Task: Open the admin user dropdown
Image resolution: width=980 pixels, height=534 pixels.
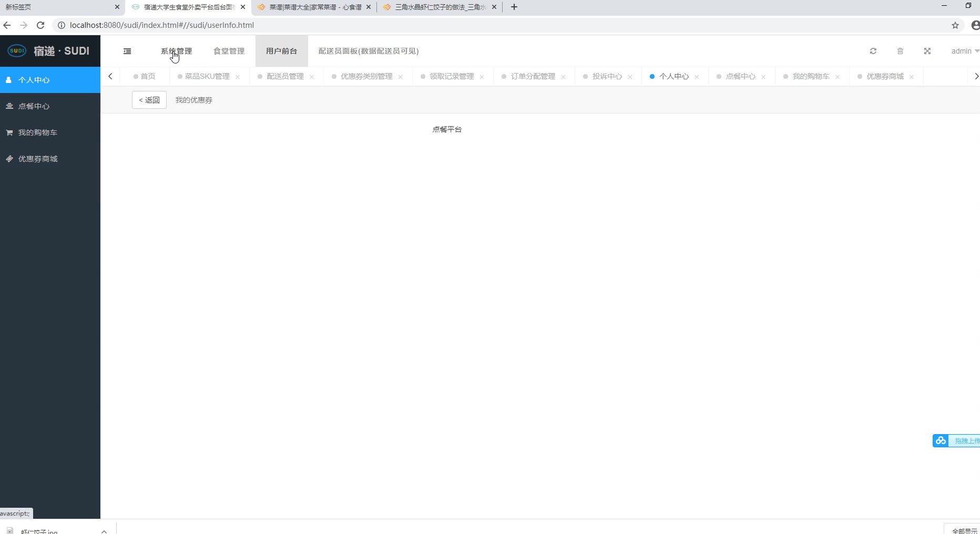Action: click(x=965, y=51)
